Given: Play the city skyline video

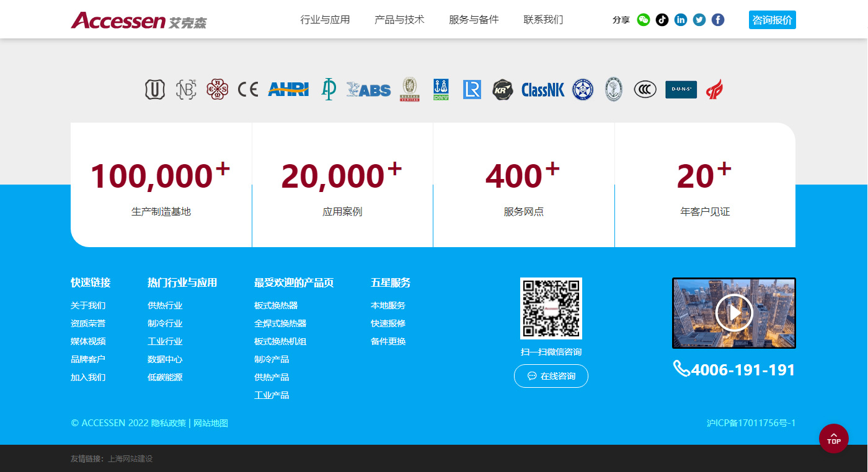Looking at the screenshot, I should (733, 313).
